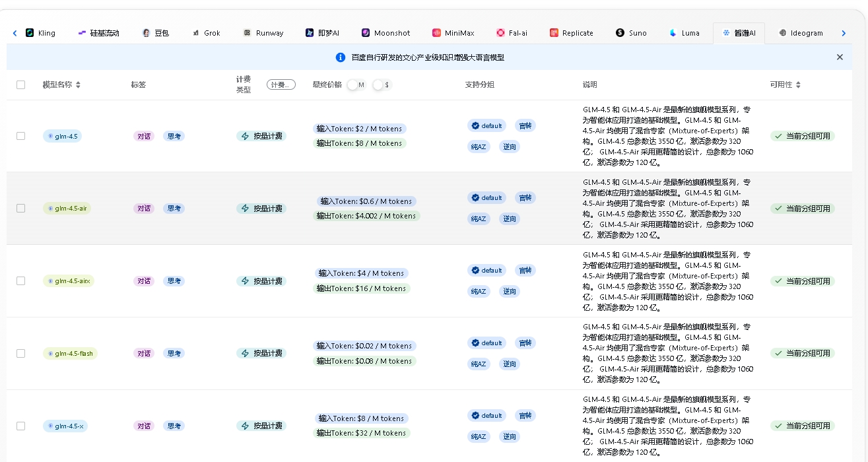Click the glm-4.5-x model name tag
This screenshot has height=462, width=868.
(65, 426)
